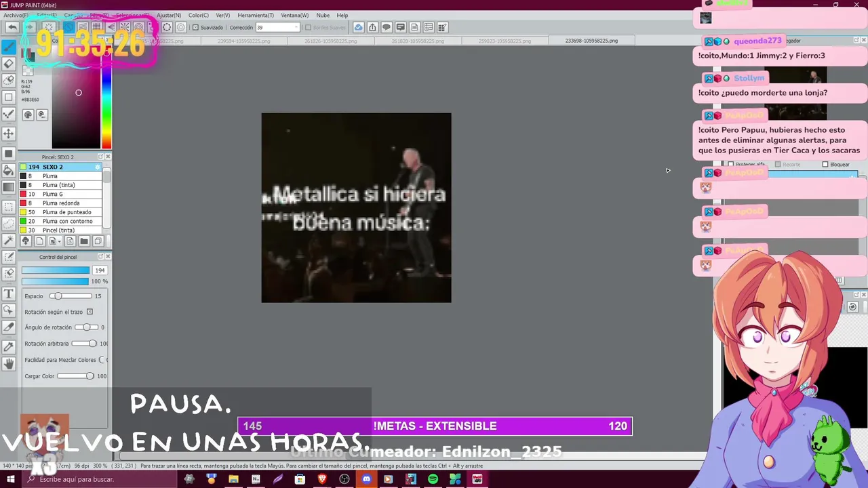Select the Brush tool in left toolbar

tap(8, 47)
